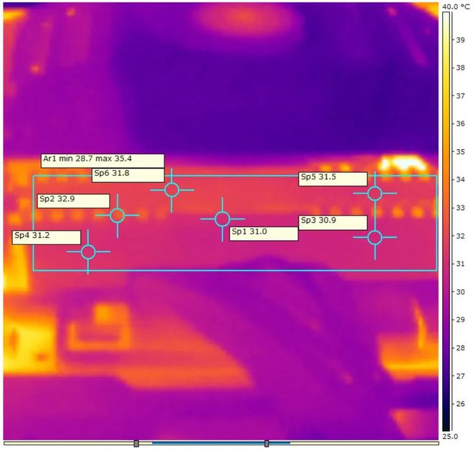476x449 pixels.
Task: Select the Sp1 31.0 temperature label
Action: [x=263, y=233]
